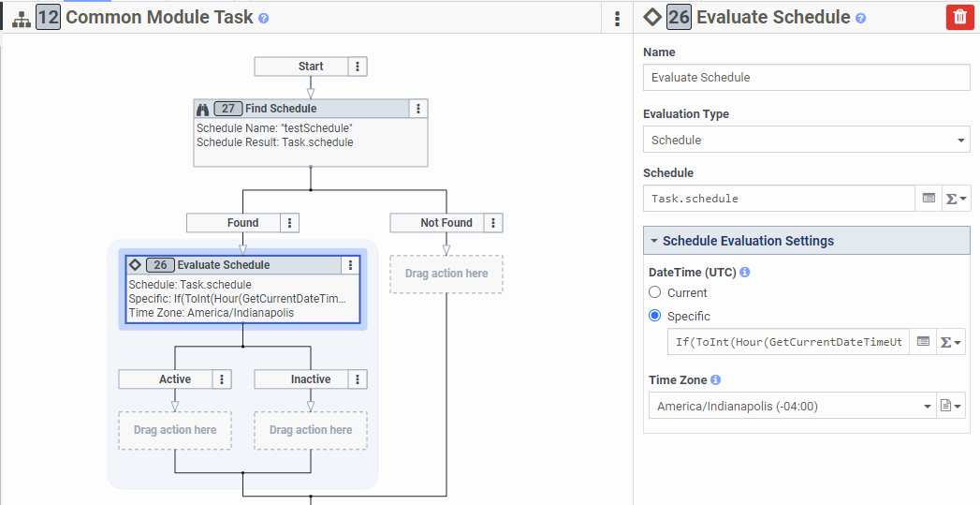Click help icon next to Common Module Task

pyautogui.click(x=263, y=18)
